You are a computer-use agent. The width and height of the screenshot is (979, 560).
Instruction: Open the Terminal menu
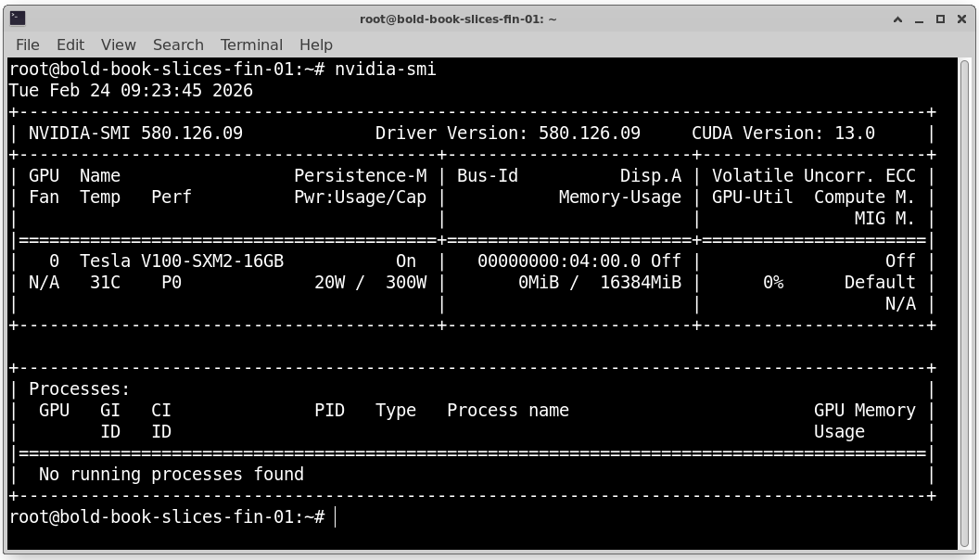click(251, 45)
